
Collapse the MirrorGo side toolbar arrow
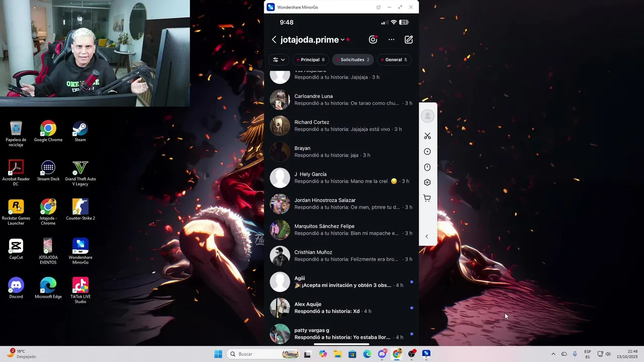coord(427,236)
